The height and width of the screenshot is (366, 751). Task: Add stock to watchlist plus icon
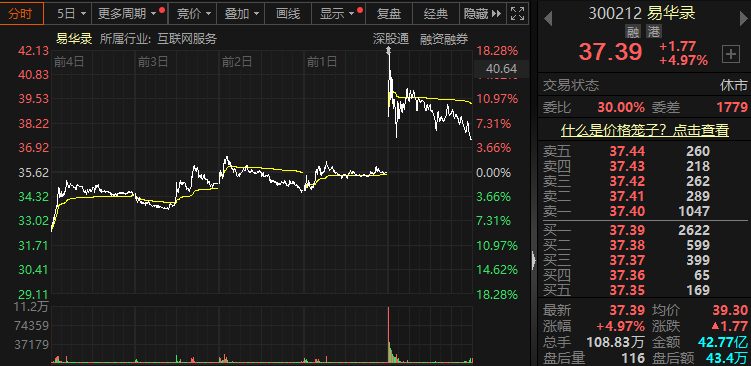click(x=730, y=54)
